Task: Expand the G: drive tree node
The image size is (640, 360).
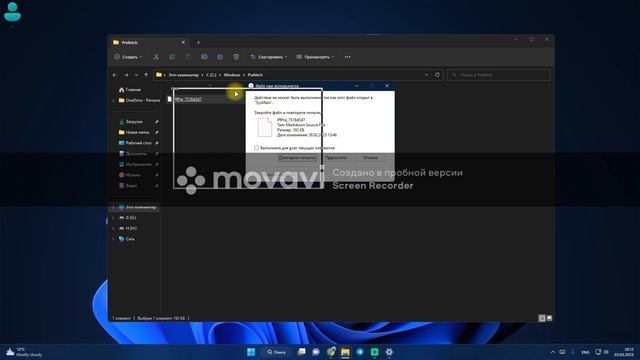Action: [x=113, y=218]
